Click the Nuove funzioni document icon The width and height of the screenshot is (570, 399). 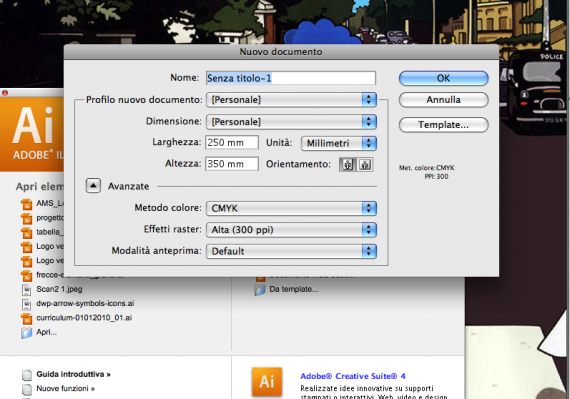point(27,389)
